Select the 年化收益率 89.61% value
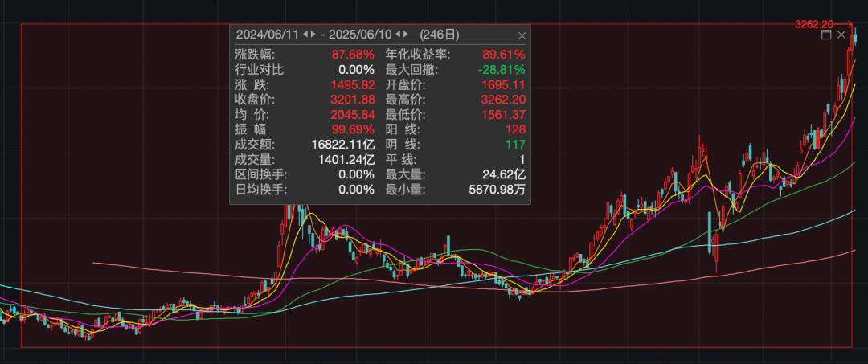The image size is (868, 364). [503, 55]
